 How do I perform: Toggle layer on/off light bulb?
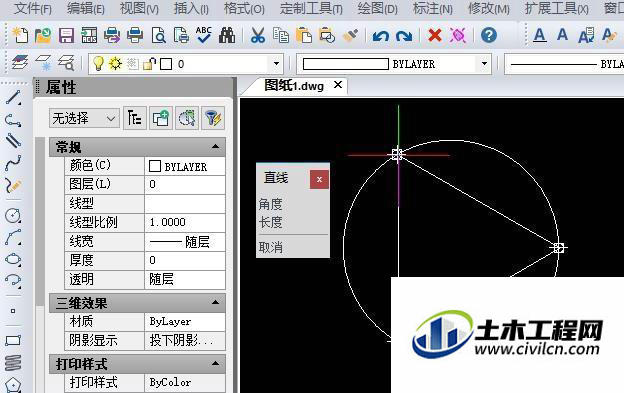(98, 63)
